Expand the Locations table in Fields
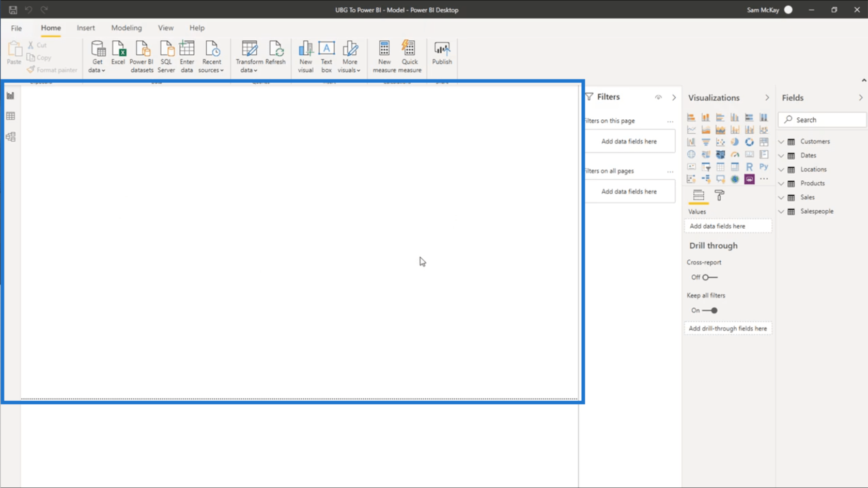Screen dimensions: 868x488 click(781, 169)
